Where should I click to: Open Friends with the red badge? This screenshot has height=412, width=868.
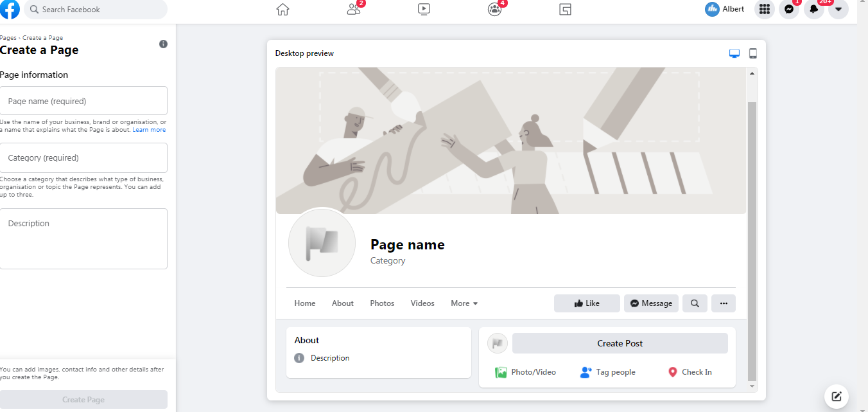click(x=353, y=10)
